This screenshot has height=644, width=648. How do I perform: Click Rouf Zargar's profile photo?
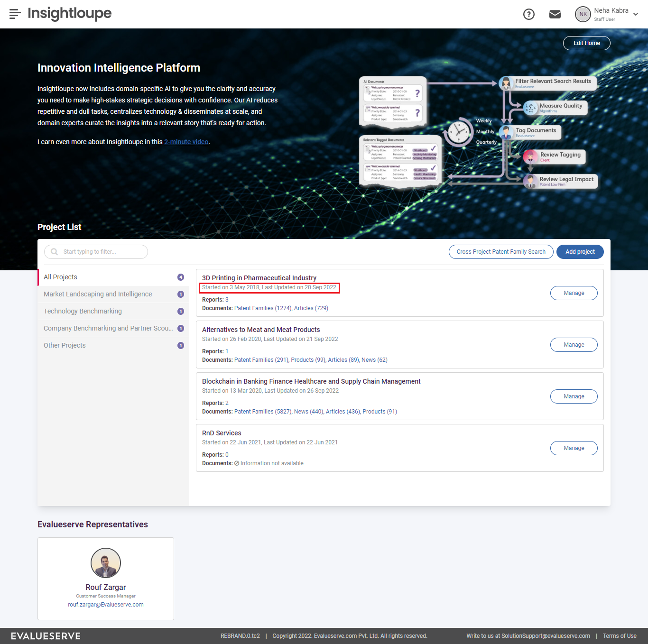[x=106, y=563]
